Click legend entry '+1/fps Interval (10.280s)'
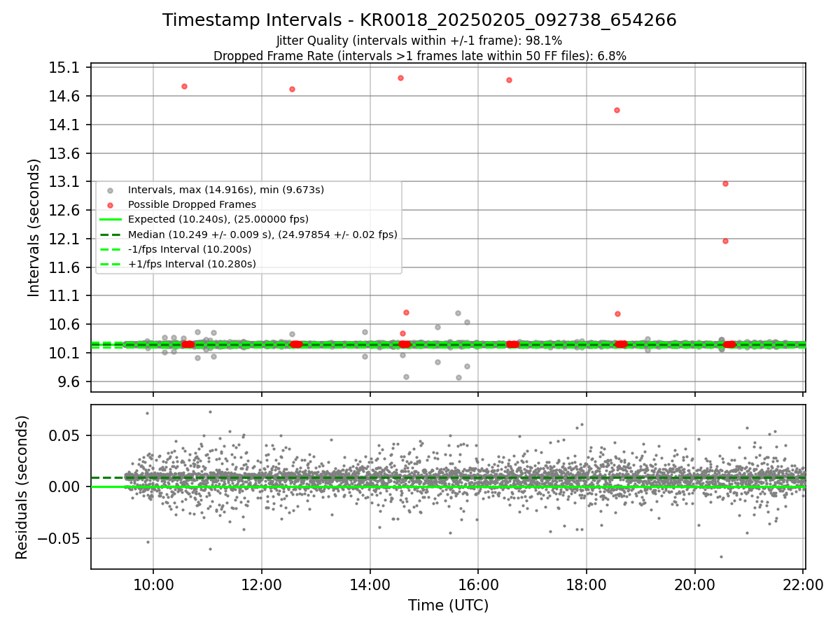 192,264
